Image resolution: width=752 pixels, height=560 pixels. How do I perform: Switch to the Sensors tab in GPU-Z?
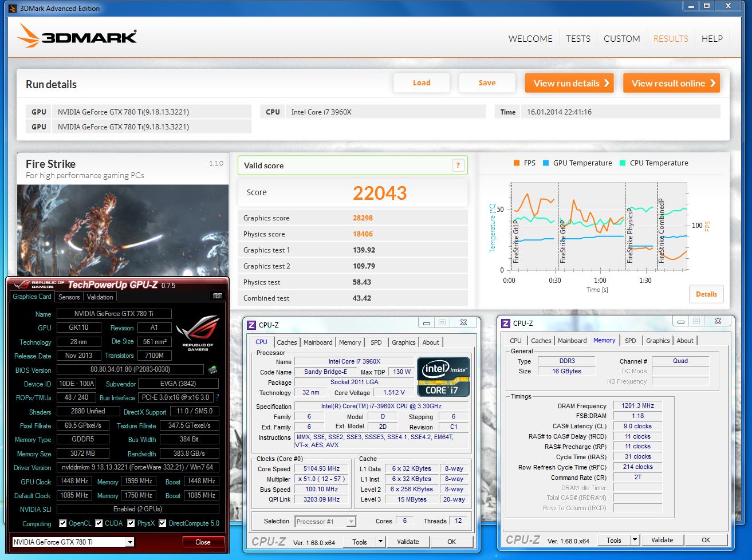pyautogui.click(x=69, y=297)
